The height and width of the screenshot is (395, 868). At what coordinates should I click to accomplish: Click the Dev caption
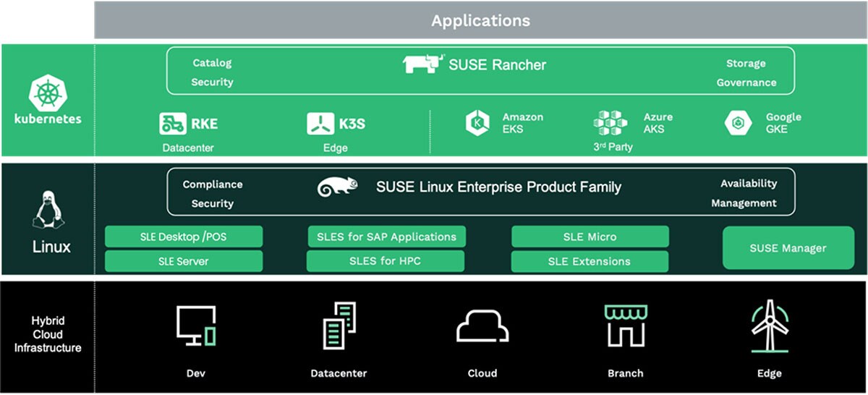coord(196,373)
